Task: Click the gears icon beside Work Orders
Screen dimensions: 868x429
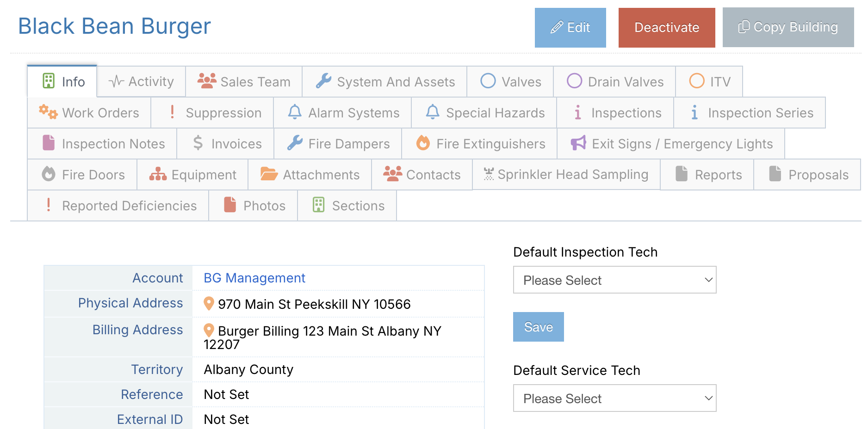Action: (48, 112)
